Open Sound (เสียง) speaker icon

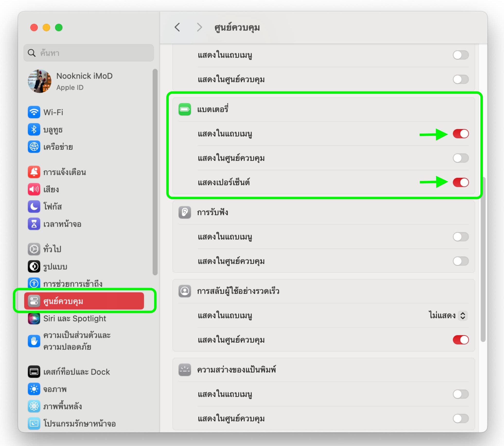(x=34, y=189)
